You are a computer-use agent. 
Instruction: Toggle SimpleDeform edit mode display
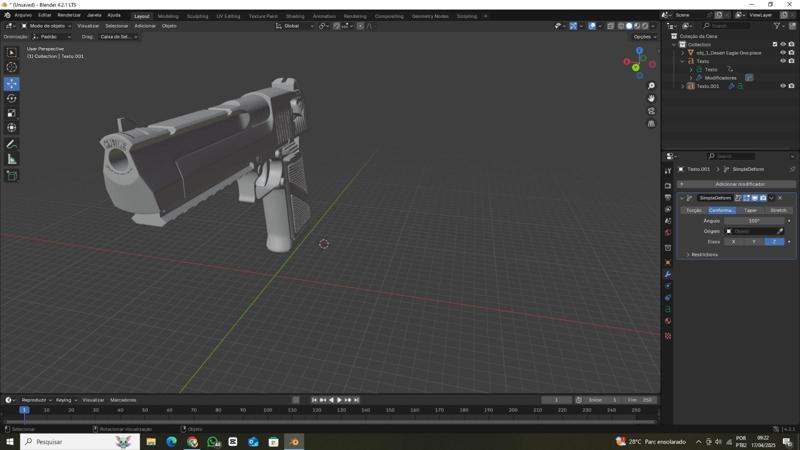746,198
